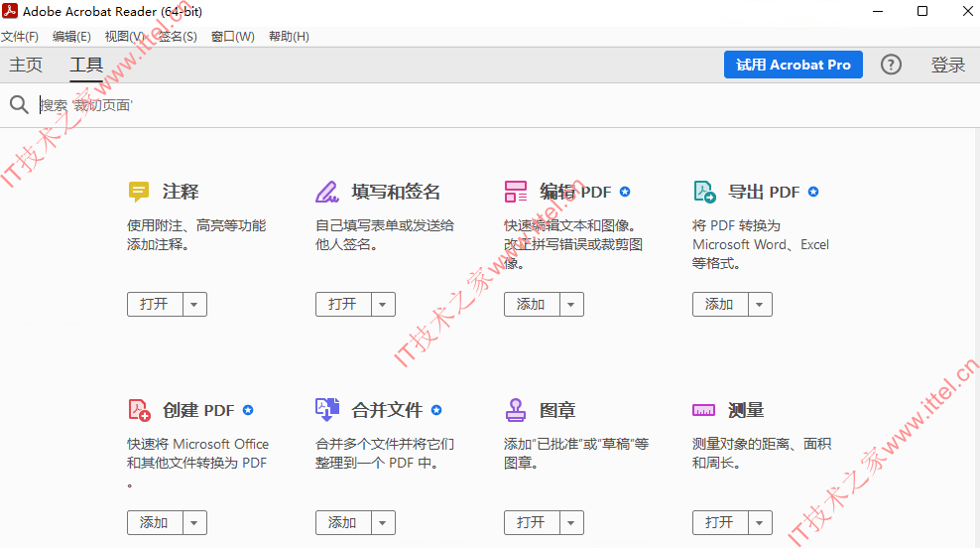The image size is (980, 548).
Task: Click the Measure (测量) ruler icon
Action: pyautogui.click(x=703, y=410)
